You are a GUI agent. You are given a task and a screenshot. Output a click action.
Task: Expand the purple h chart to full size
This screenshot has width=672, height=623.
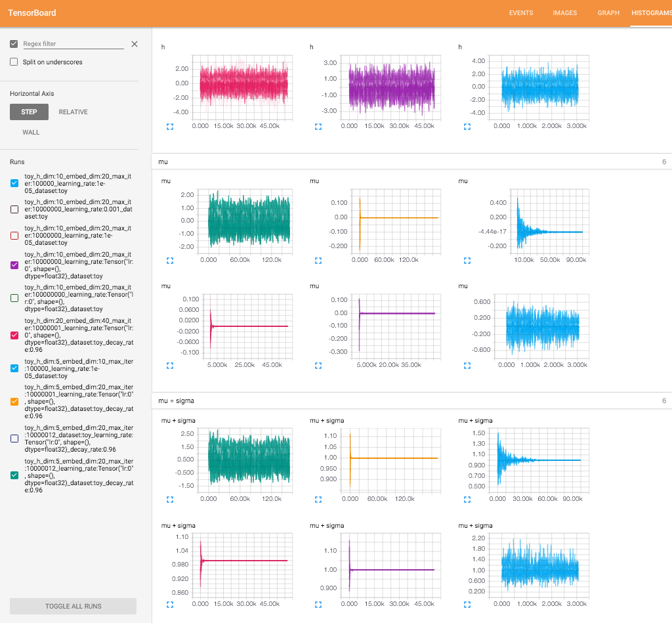coord(318,127)
